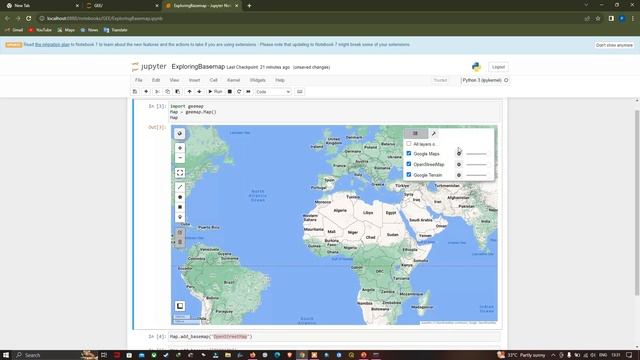Move selected cell down arrow
Image resolution: width=640 pixels, height=360 pixels.
tap(199, 92)
